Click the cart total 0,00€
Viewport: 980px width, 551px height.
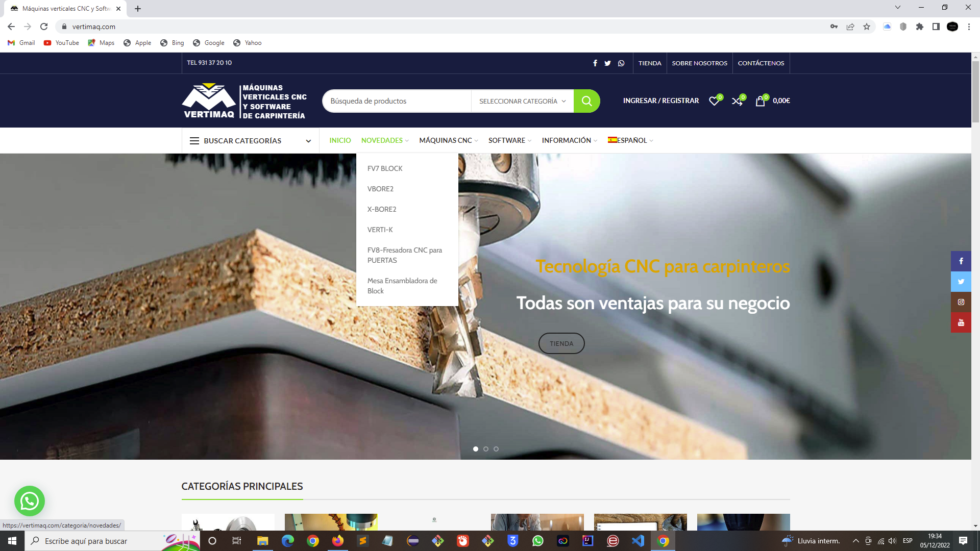coord(781,101)
